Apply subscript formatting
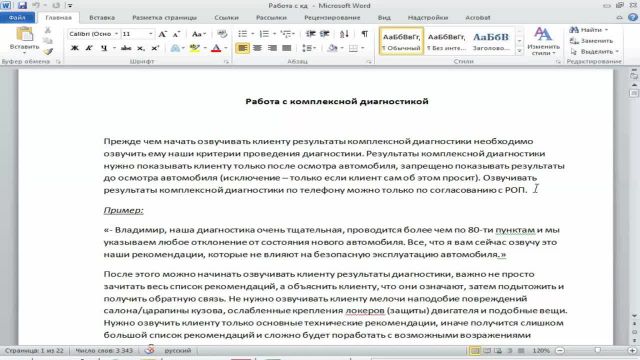640x360 pixels. pyautogui.click(x=140, y=48)
